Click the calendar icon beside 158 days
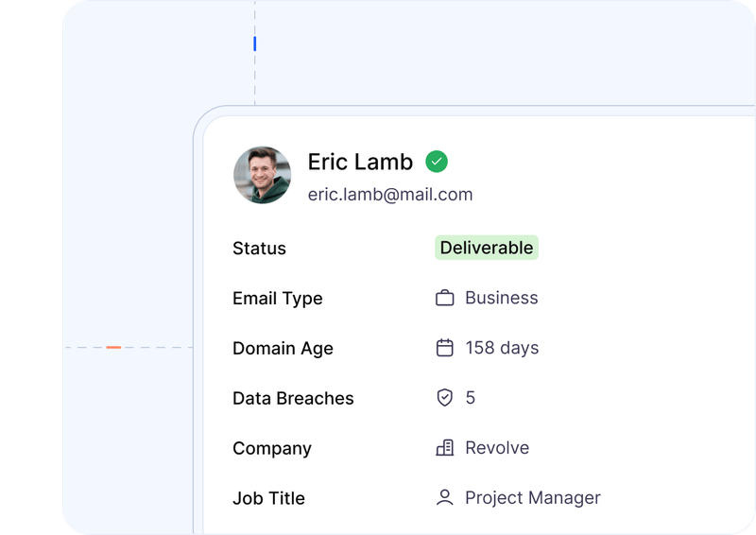 (x=444, y=348)
